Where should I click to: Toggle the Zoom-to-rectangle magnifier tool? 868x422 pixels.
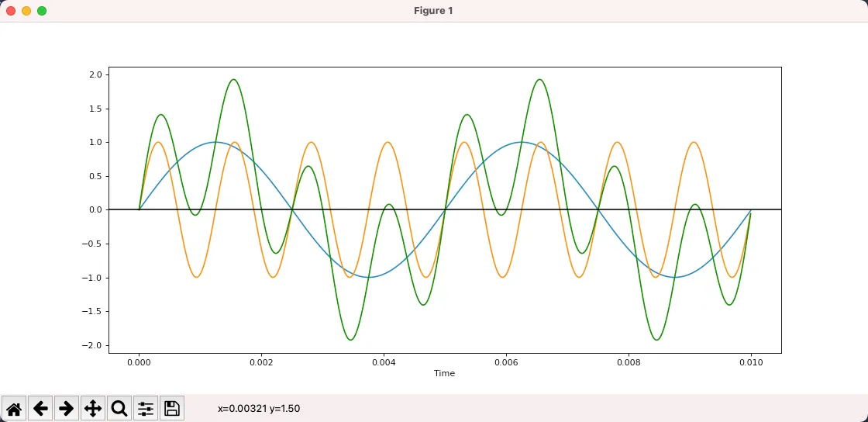tap(119, 408)
